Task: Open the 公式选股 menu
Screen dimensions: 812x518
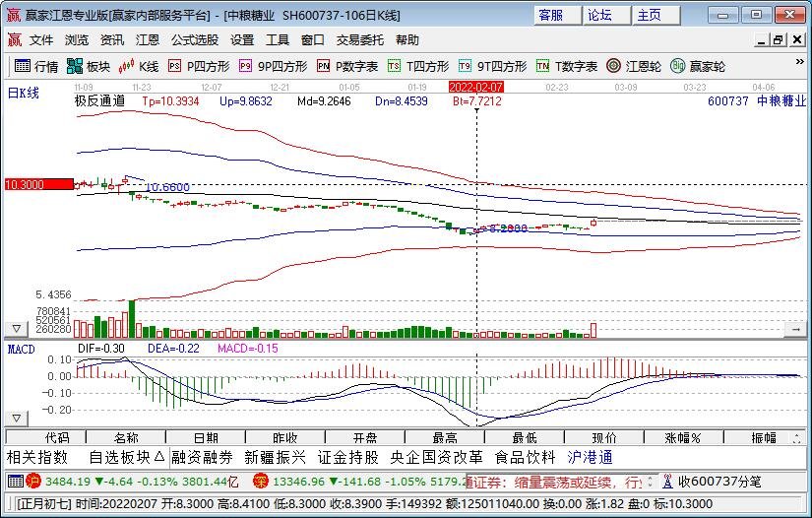Action: [195, 40]
